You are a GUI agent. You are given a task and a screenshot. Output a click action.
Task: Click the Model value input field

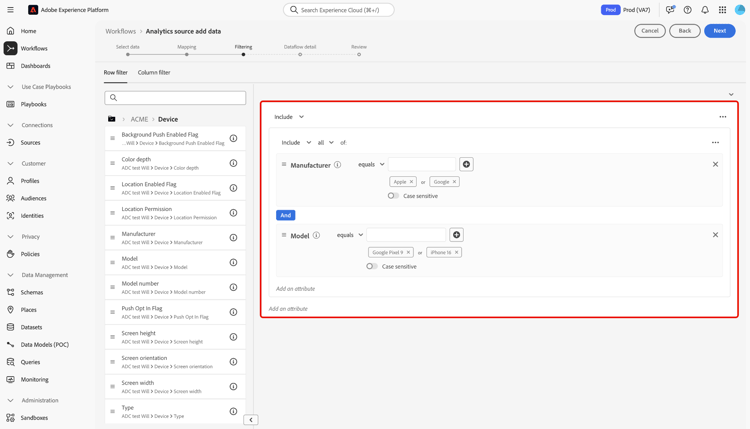click(406, 235)
